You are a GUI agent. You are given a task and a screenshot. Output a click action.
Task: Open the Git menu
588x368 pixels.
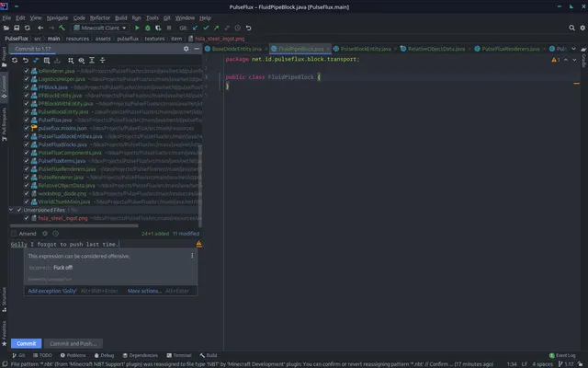coord(167,17)
